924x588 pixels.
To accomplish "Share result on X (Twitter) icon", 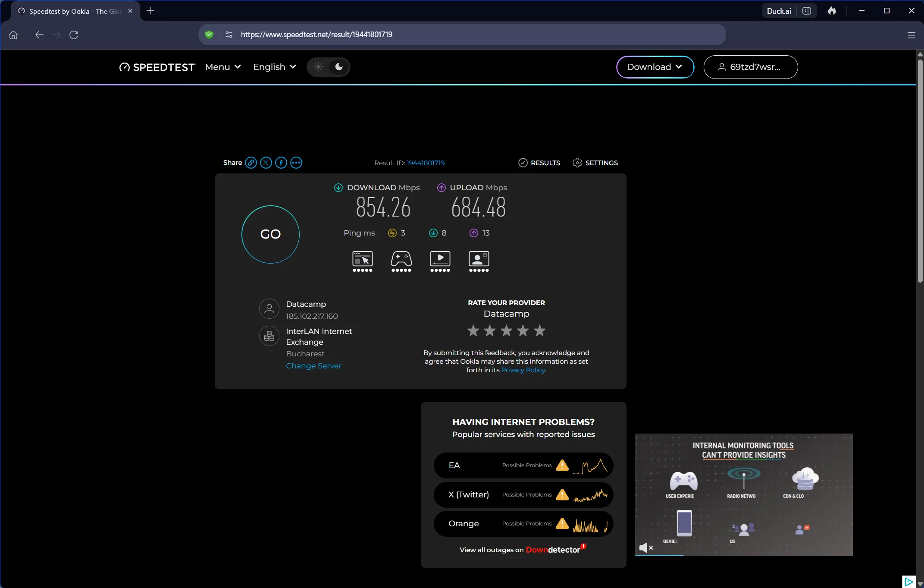I will 266,163.
